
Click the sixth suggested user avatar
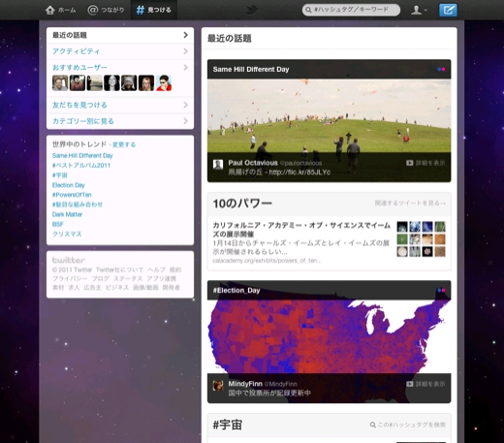click(146, 83)
